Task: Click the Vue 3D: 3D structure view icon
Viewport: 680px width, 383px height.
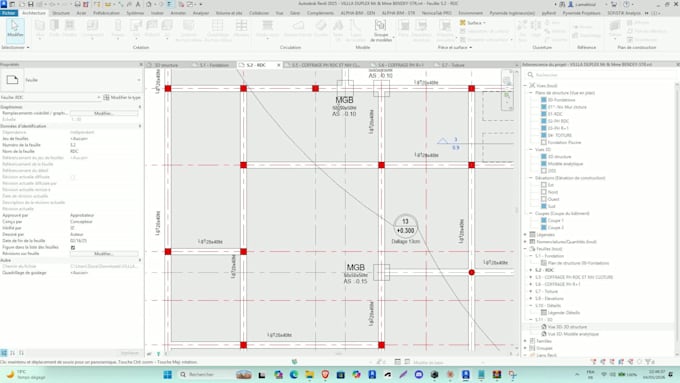Action: tap(544, 327)
